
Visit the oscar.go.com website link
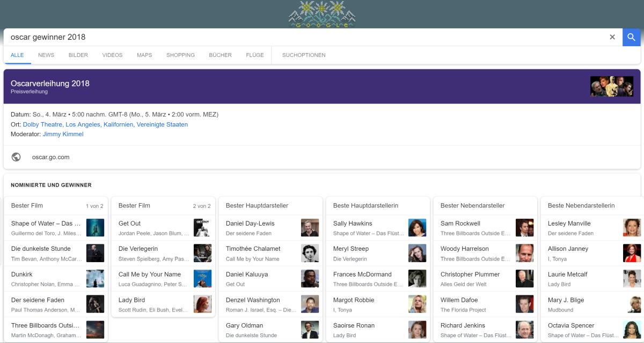click(x=50, y=157)
